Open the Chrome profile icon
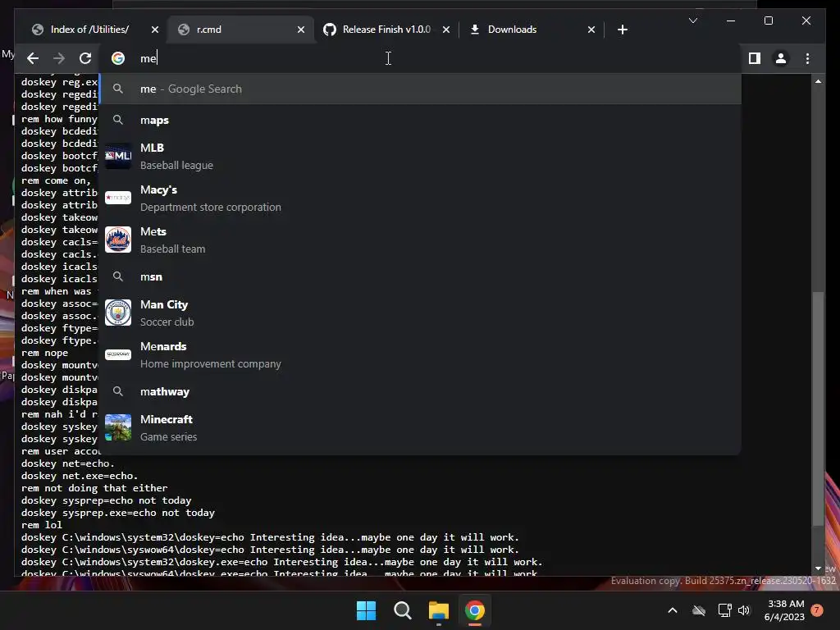The width and height of the screenshot is (840, 630). (x=781, y=58)
